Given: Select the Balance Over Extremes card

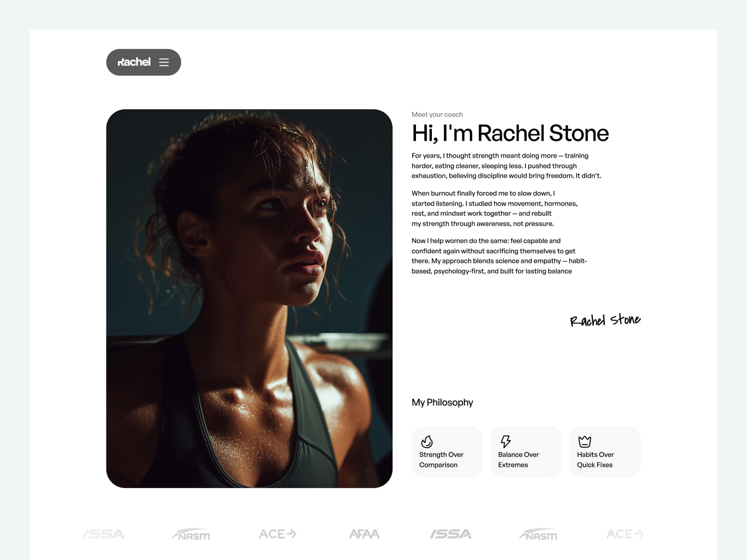Looking at the screenshot, I should tap(526, 452).
